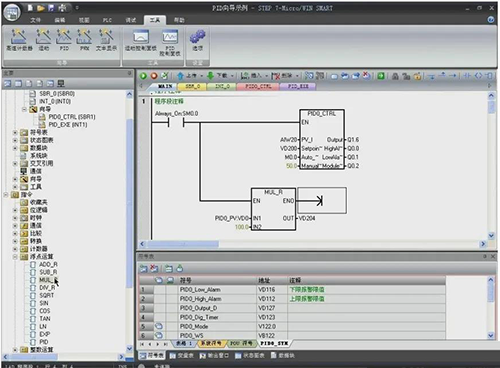500x368 pixels.
Task: Open the PID tuning control panel
Action: tap(170, 43)
